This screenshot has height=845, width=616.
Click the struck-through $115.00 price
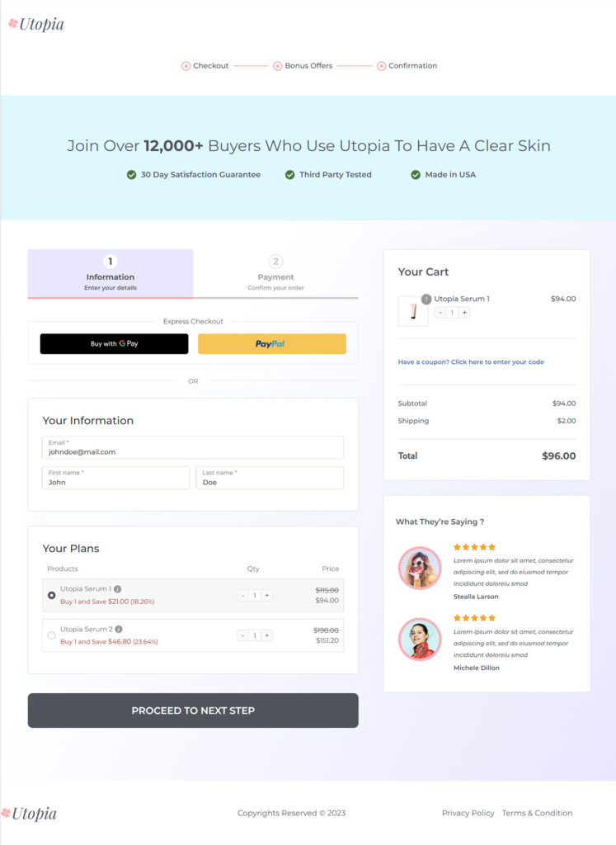327,590
